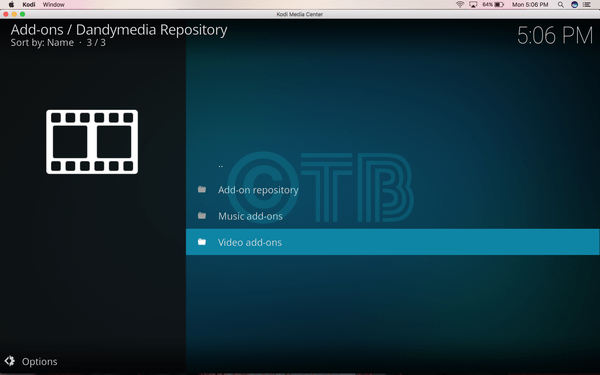
Task: Open the Apple menu icon
Action: pyautogui.click(x=11, y=5)
